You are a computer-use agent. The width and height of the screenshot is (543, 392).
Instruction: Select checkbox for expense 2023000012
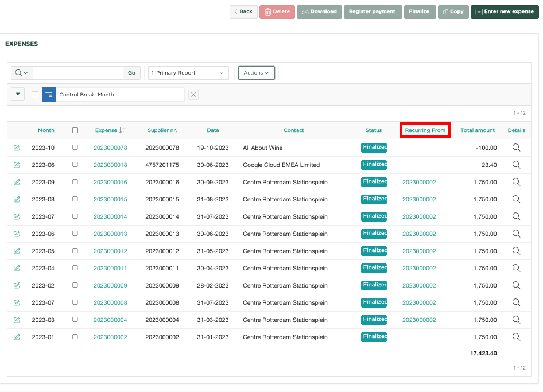[75, 250]
